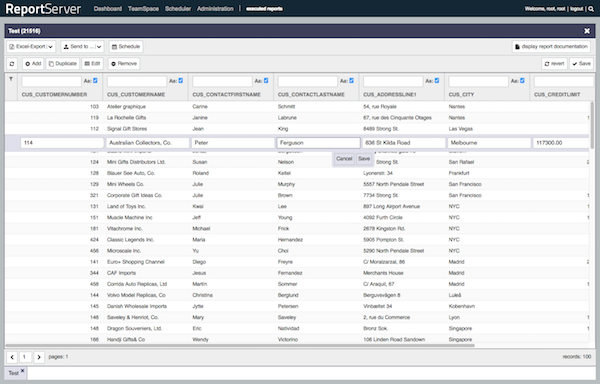Screen dimensions: 600x384
Task: Edit the city field showing Melbourne
Action: (x=489, y=143)
